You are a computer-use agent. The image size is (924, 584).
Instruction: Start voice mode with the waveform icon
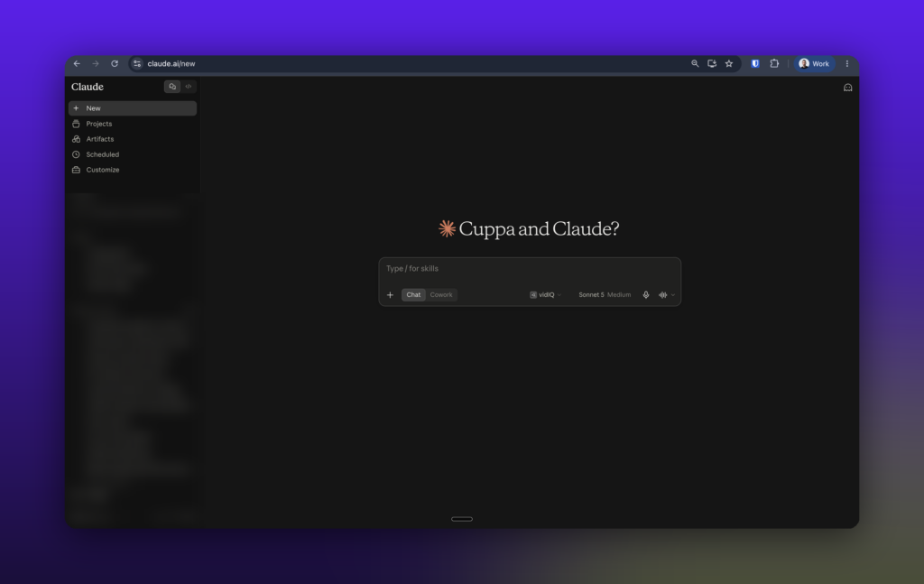point(663,294)
